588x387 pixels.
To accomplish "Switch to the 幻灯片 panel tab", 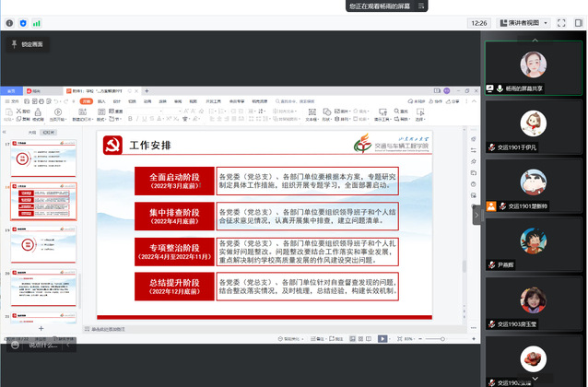I will [x=47, y=133].
